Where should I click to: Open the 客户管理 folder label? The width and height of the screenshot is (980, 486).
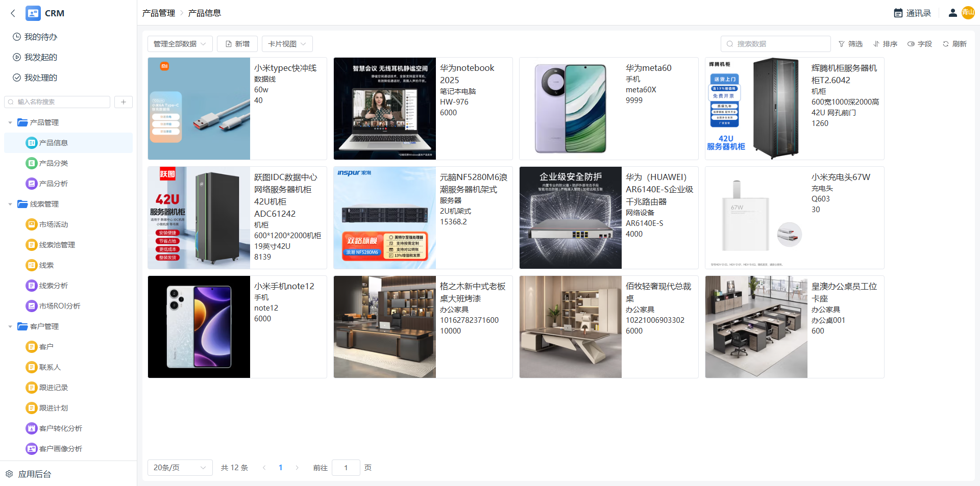coord(44,326)
